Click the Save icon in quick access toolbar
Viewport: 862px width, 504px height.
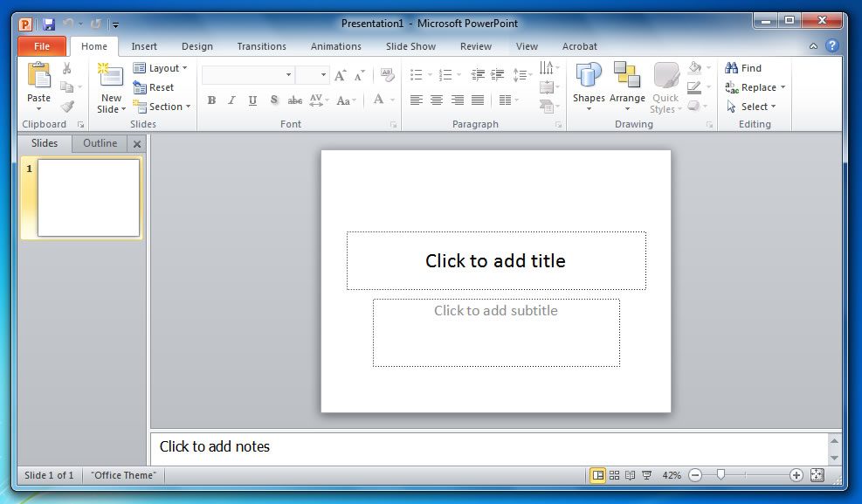pos(49,24)
